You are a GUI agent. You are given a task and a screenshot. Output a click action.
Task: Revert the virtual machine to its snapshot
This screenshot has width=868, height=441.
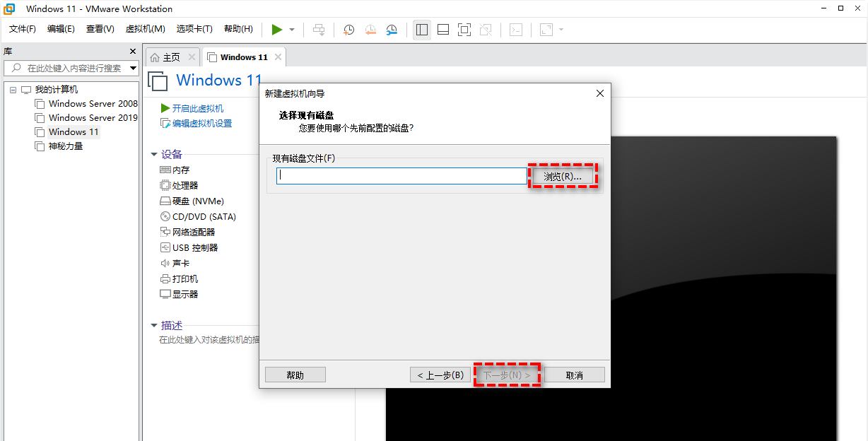pos(370,30)
